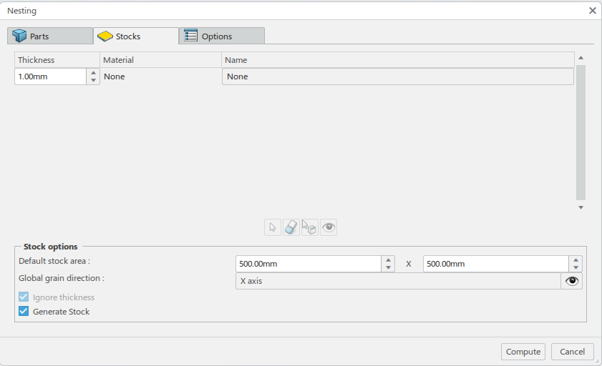Uncheck the Generate Stock checkbox

coord(24,311)
